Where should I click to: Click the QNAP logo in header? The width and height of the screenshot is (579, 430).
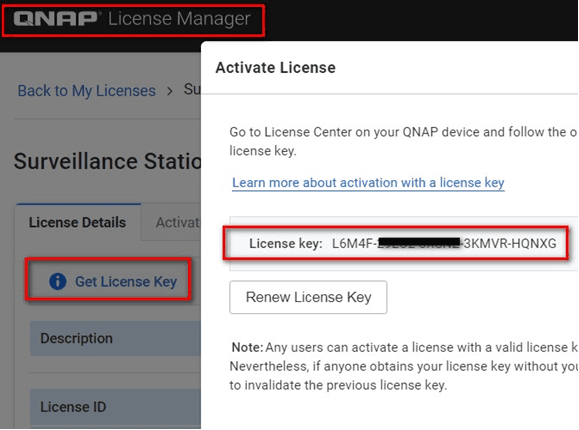[x=56, y=18]
